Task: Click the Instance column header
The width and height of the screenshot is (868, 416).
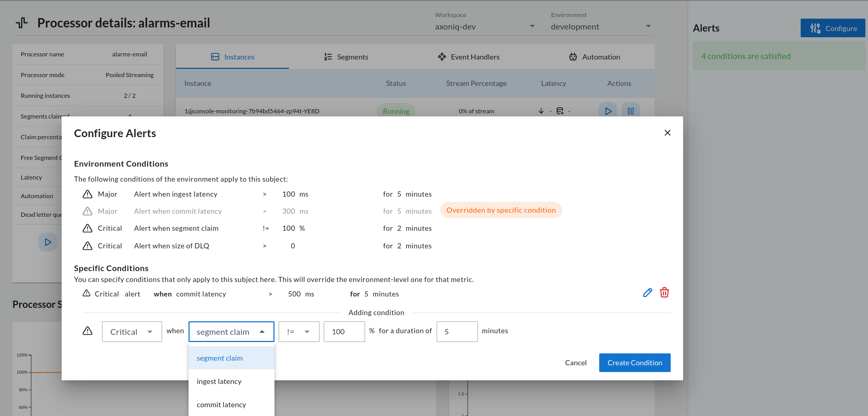Action: [x=198, y=83]
